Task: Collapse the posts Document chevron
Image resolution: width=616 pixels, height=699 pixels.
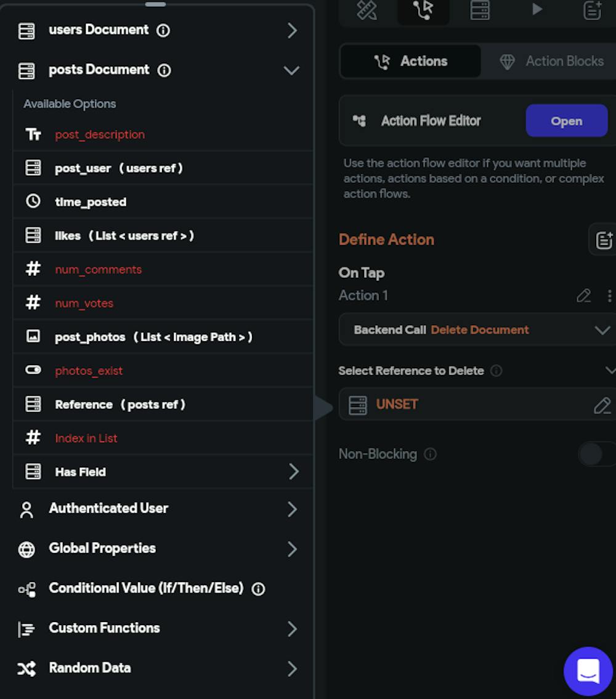Action: [x=291, y=70]
